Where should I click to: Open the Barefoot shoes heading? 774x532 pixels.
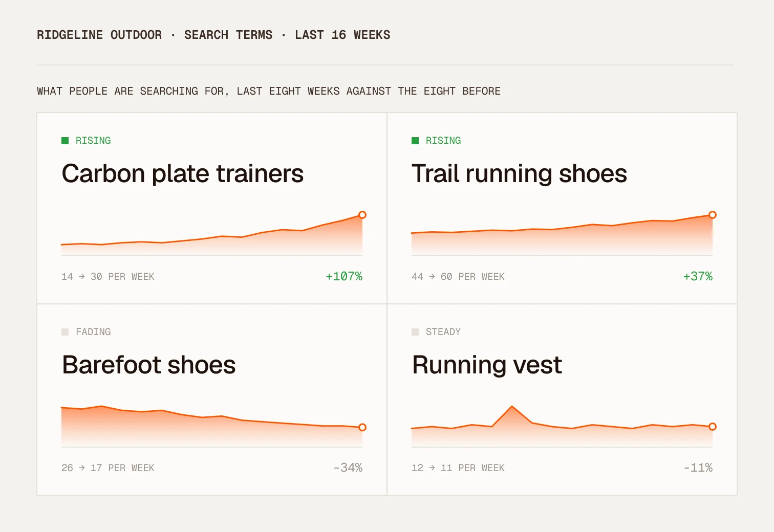[148, 365]
